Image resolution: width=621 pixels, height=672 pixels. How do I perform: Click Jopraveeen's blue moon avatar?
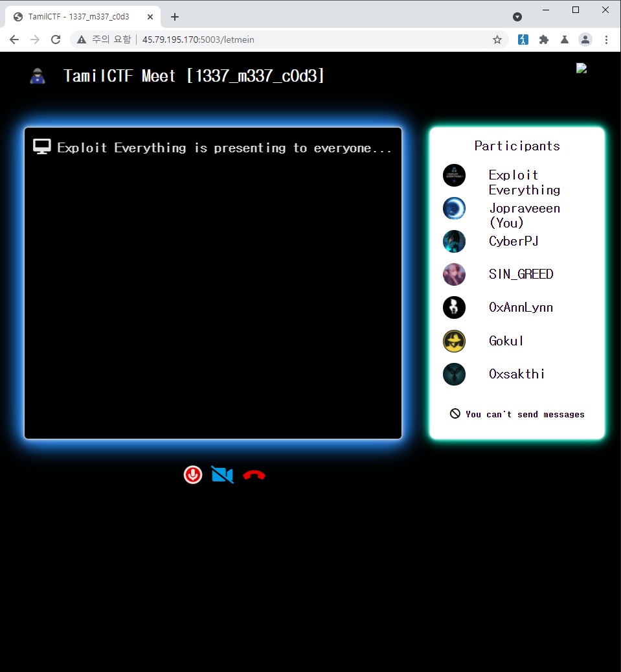(x=454, y=208)
